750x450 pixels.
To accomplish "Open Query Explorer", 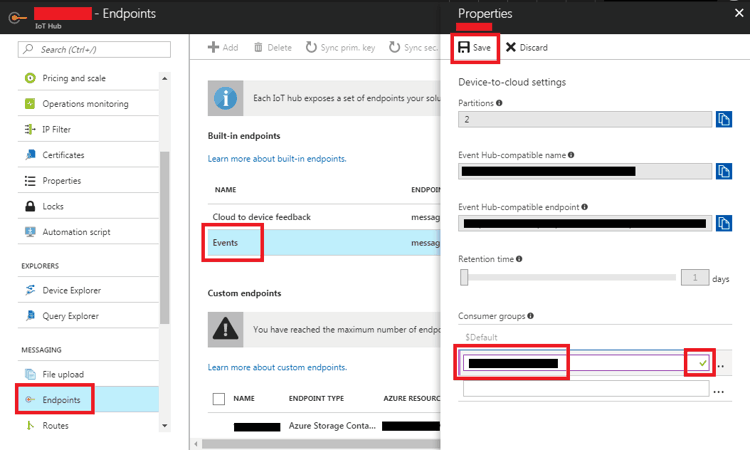I will pos(70,316).
